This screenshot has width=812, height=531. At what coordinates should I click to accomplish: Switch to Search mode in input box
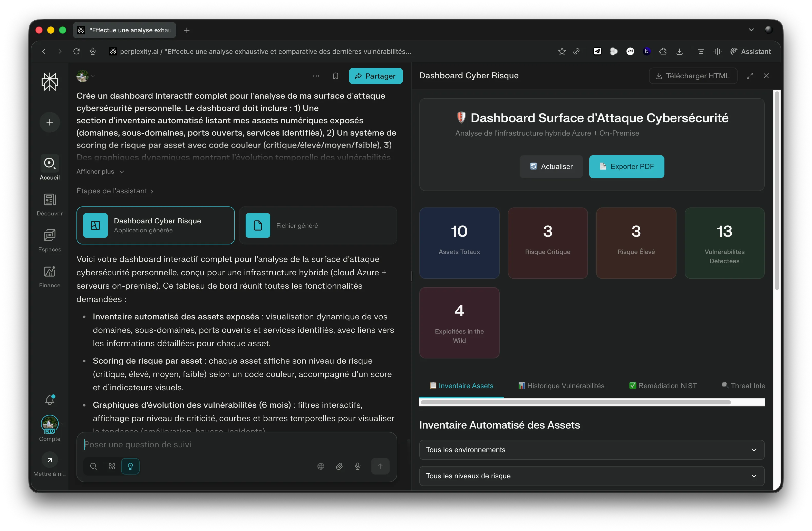(93, 466)
